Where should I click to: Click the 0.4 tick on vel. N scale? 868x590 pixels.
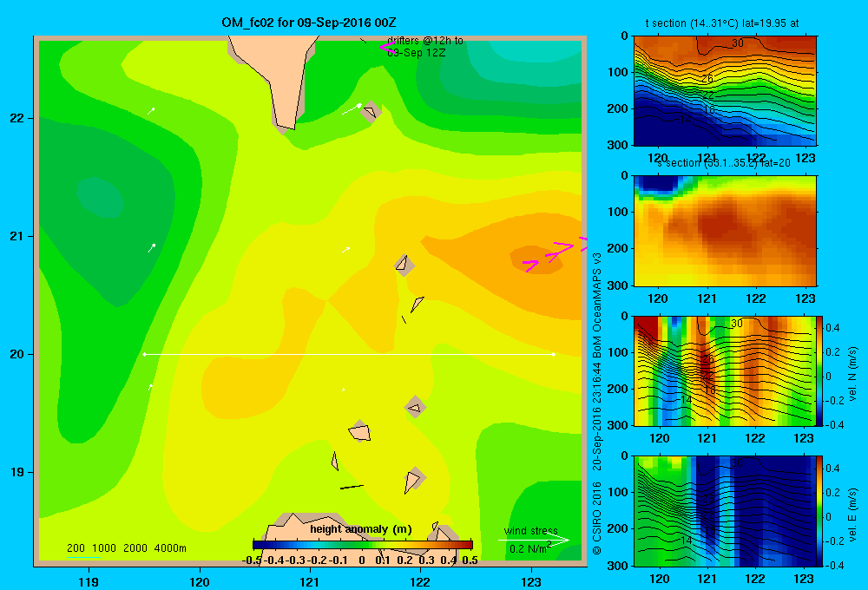tap(832, 328)
